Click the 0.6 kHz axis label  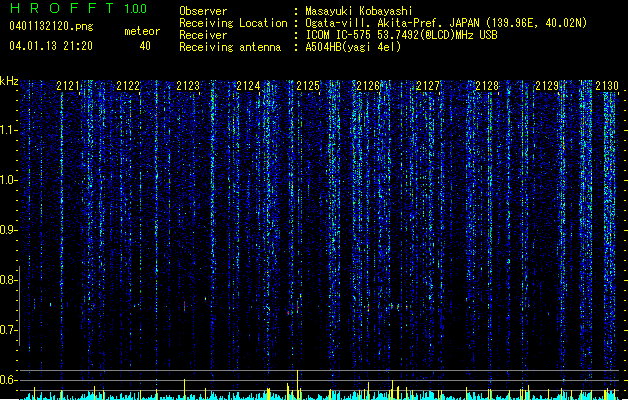pos(8,380)
